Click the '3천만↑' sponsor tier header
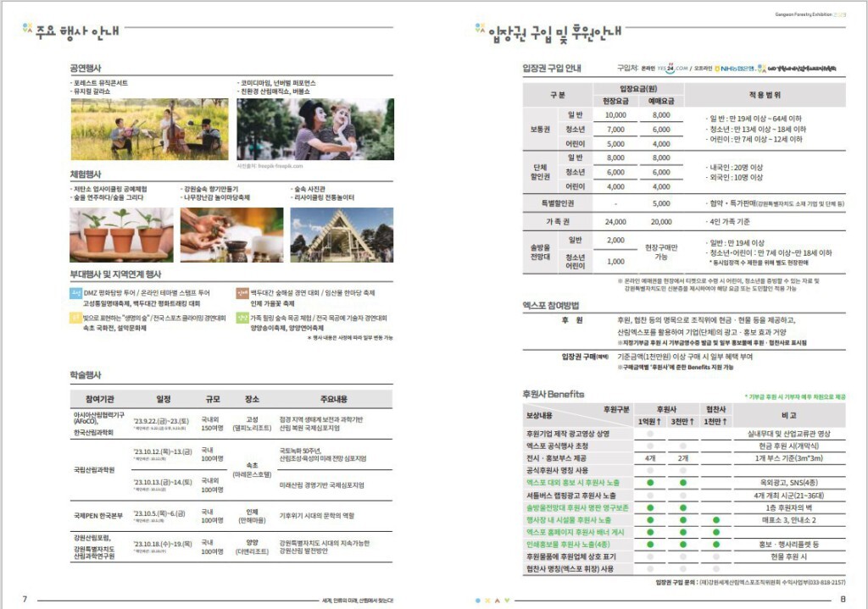The height and width of the screenshot is (609, 868). (x=682, y=422)
